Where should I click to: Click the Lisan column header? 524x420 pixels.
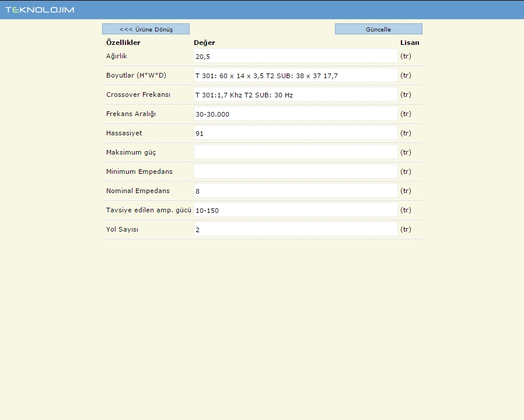[x=410, y=43]
